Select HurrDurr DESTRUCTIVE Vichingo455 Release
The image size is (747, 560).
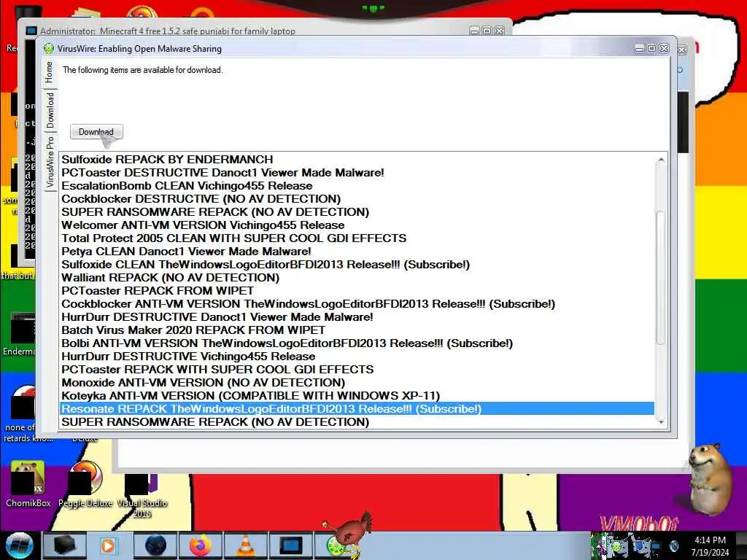(x=357, y=357)
